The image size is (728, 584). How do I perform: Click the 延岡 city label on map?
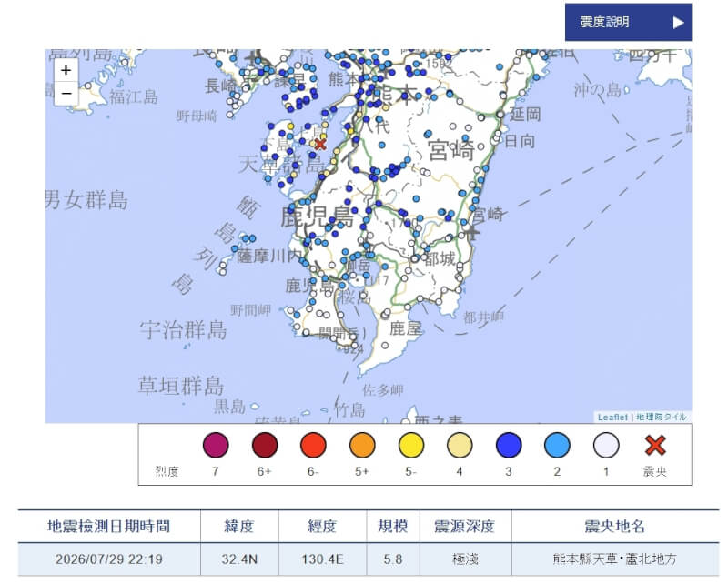[x=525, y=114]
